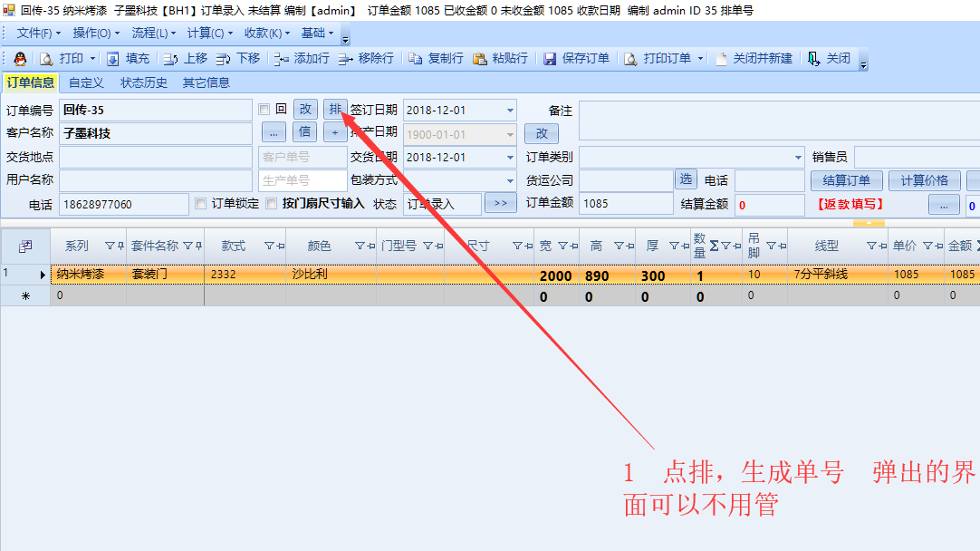Check 按门扇尺寸输入 option
980x551 pixels.
(272, 204)
